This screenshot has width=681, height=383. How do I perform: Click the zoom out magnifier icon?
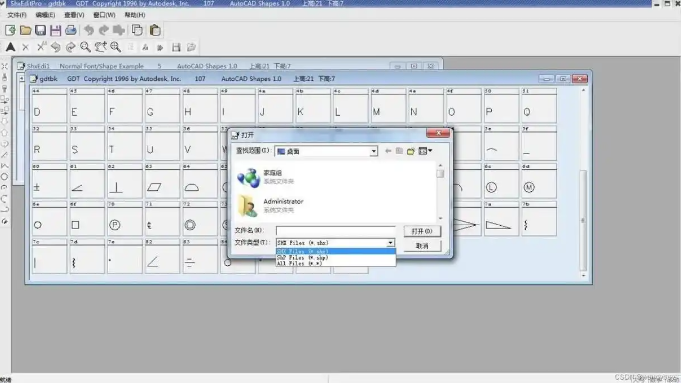tap(85, 47)
